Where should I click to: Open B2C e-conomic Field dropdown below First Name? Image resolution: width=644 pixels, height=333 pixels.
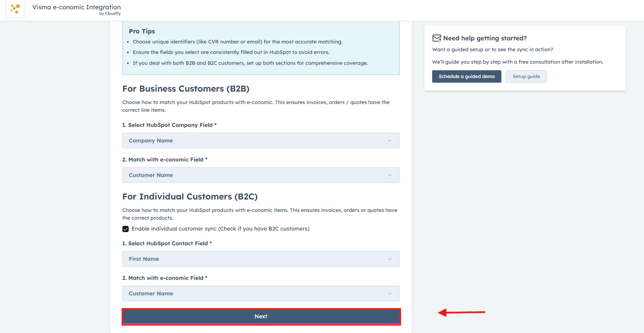click(261, 293)
